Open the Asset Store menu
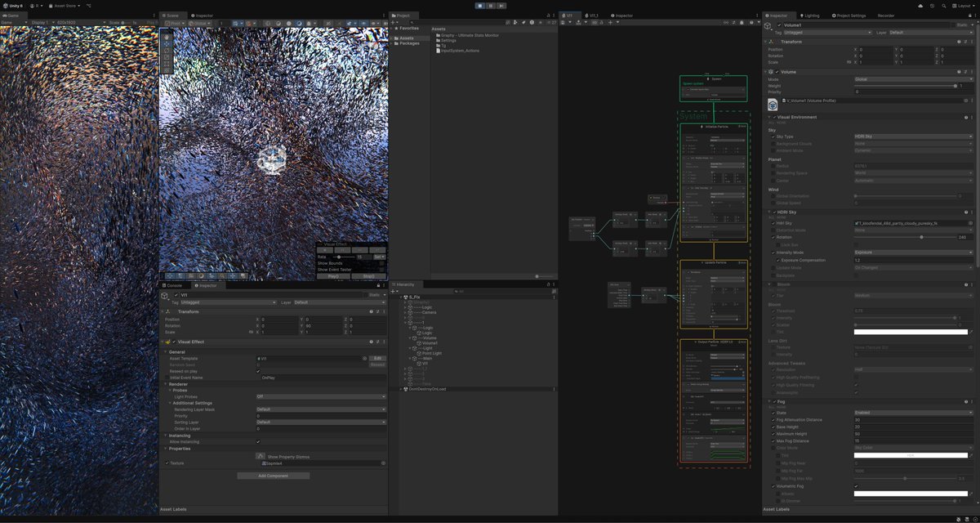The width and height of the screenshot is (980, 523). pos(66,6)
